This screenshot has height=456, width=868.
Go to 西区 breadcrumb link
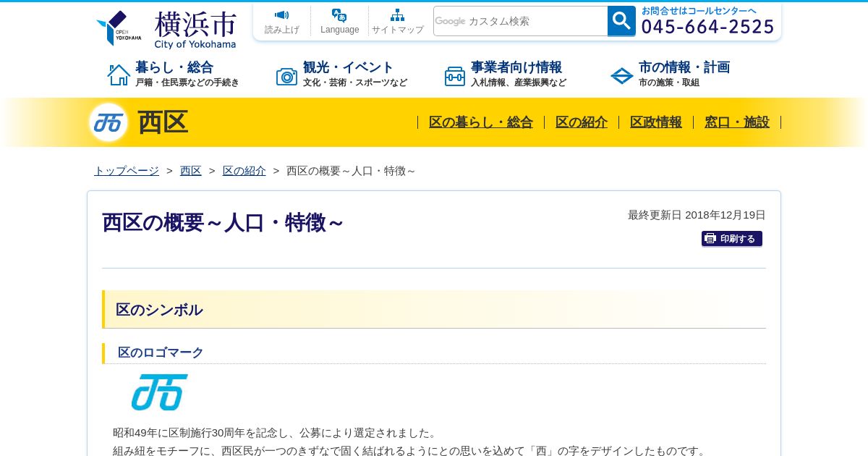(191, 171)
